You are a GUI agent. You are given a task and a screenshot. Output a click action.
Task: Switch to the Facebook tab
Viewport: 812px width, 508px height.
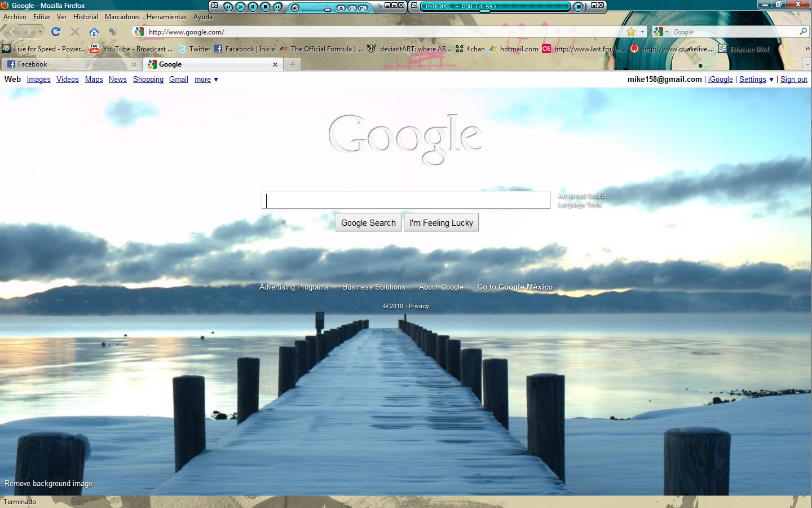point(68,64)
